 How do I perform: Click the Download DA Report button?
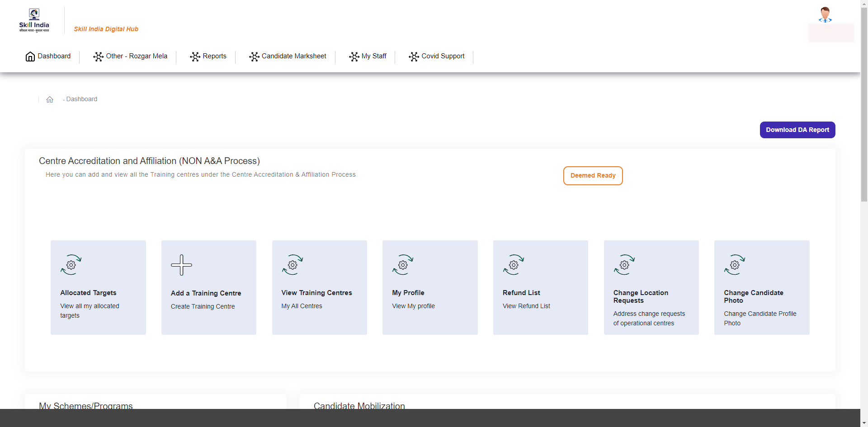point(797,130)
